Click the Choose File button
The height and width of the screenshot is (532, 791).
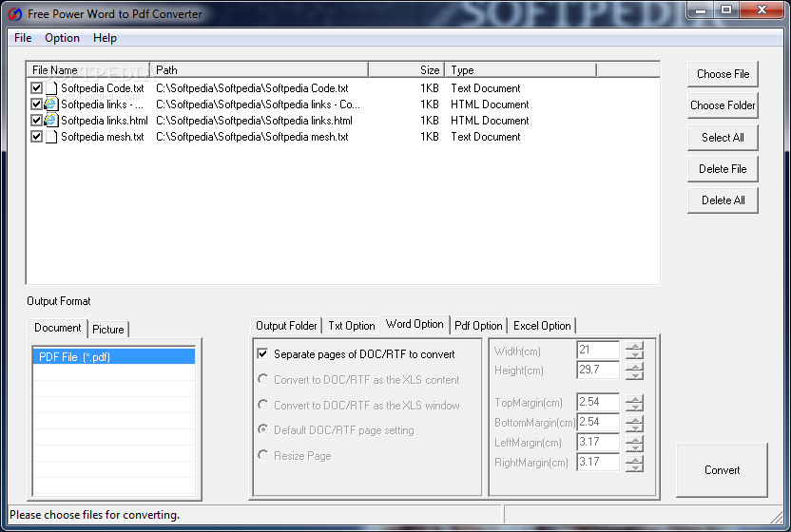point(723,74)
